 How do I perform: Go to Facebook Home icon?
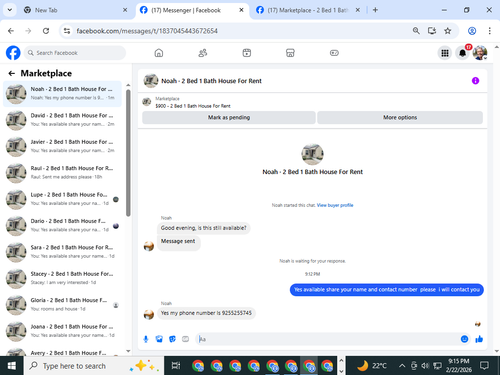click(159, 53)
